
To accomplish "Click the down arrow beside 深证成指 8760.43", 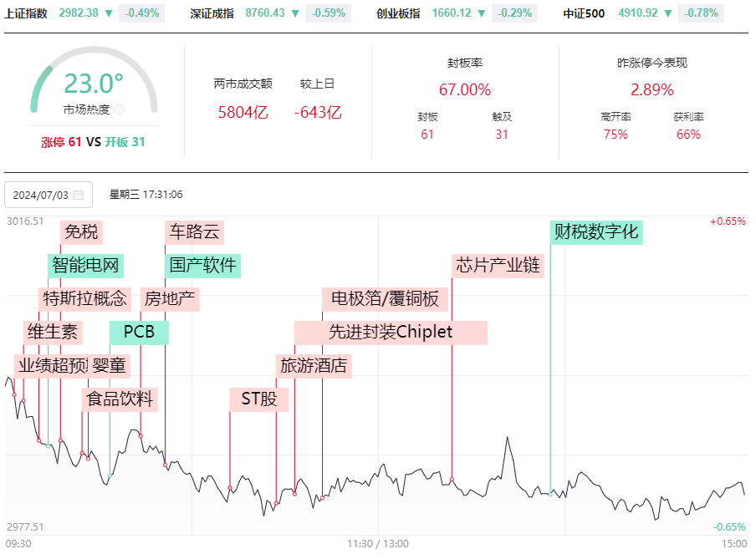I will click(x=295, y=13).
